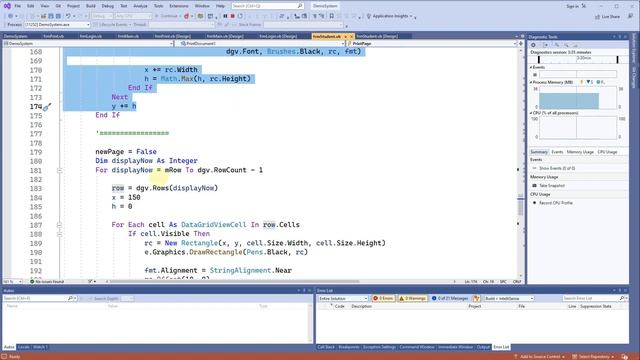Toggle the 0 Warnings filter button
The width and height of the screenshot is (640, 360).
[x=412, y=298]
